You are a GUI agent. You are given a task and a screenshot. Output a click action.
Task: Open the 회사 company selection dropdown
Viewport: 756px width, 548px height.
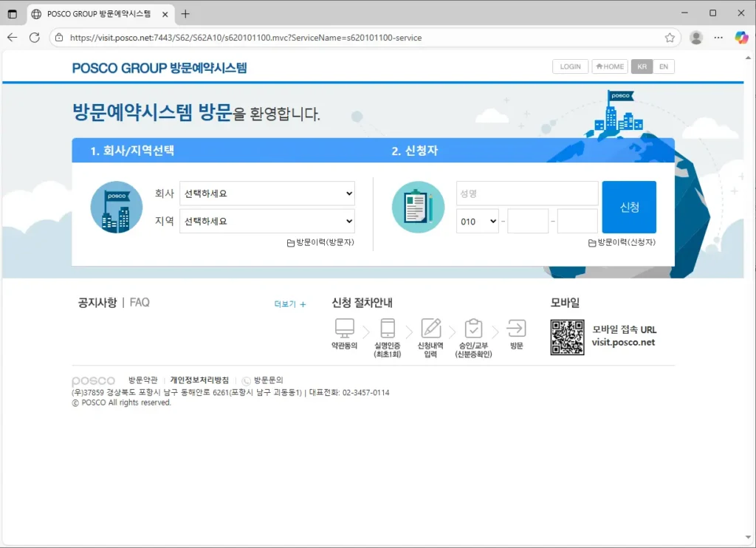[x=267, y=193]
